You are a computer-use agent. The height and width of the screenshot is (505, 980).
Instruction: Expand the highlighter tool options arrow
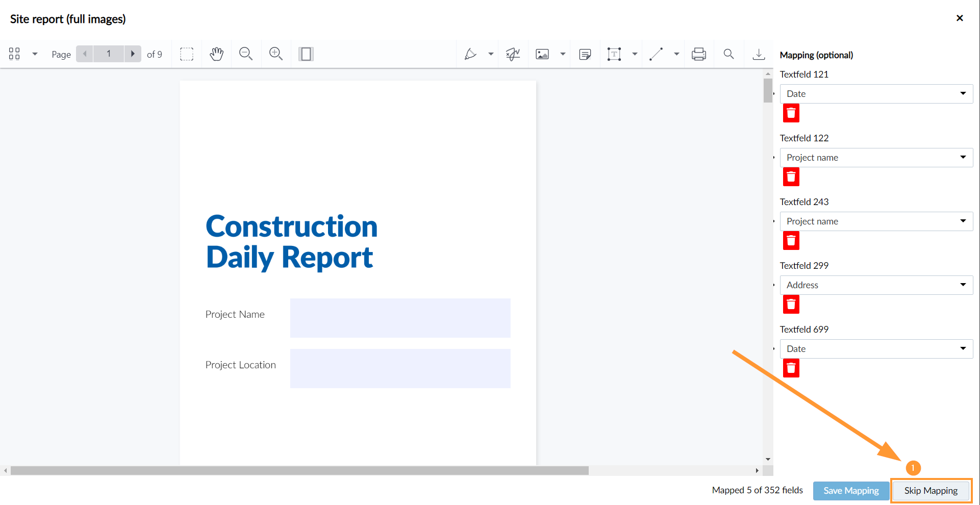click(490, 54)
